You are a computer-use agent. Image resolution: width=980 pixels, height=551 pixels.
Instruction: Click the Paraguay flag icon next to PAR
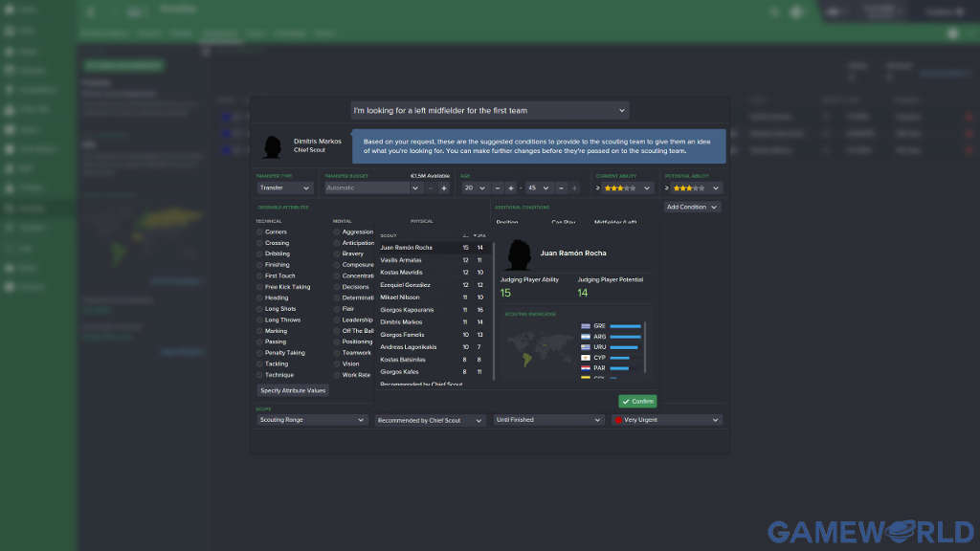pos(586,368)
